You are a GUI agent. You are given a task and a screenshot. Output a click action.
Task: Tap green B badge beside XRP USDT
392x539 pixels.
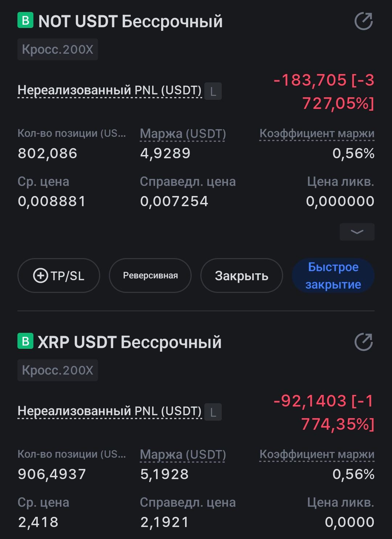tap(25, 341)
